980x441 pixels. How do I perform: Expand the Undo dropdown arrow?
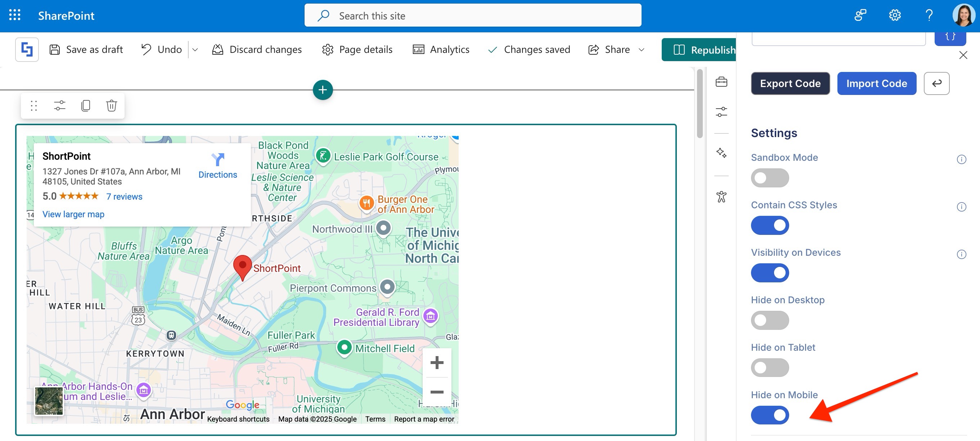pyautogui.click(x=195, y=50)
